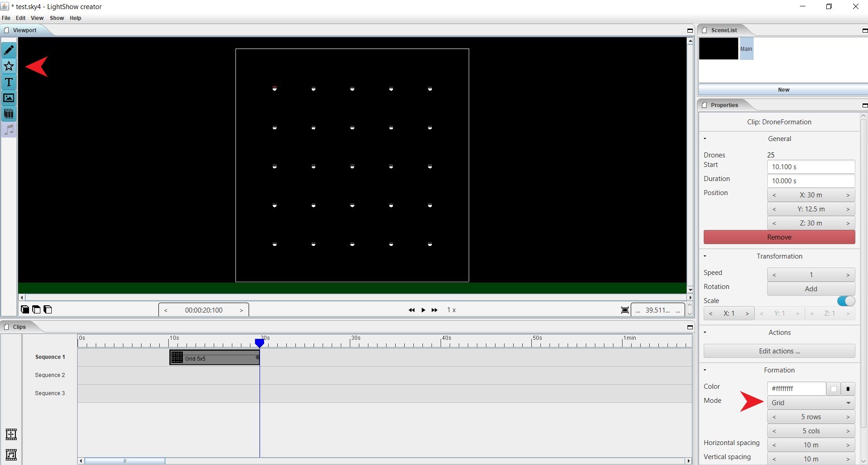Increase the X position value
The width and height of the screenshot is (868, 465).
tap(848, 195)
